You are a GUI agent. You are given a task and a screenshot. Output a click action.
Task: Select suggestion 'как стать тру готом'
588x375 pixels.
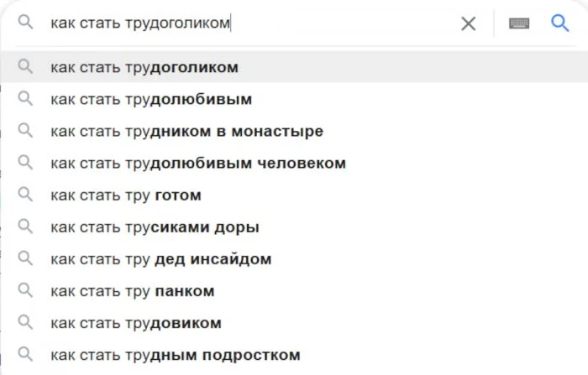coord(294,195)
